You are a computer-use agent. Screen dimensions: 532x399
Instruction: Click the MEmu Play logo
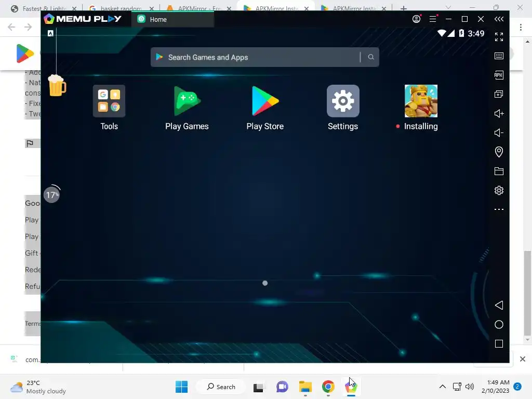[x=83, y=19]
